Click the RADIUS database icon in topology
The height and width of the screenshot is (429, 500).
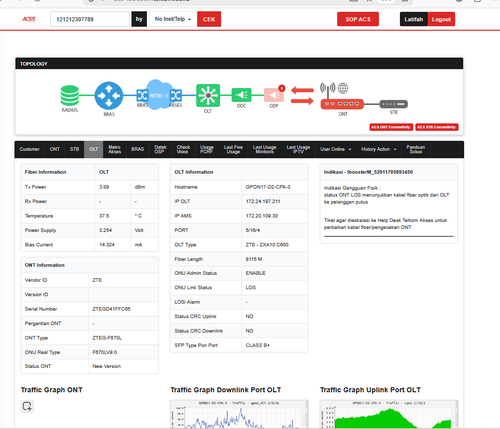(70, 95)
